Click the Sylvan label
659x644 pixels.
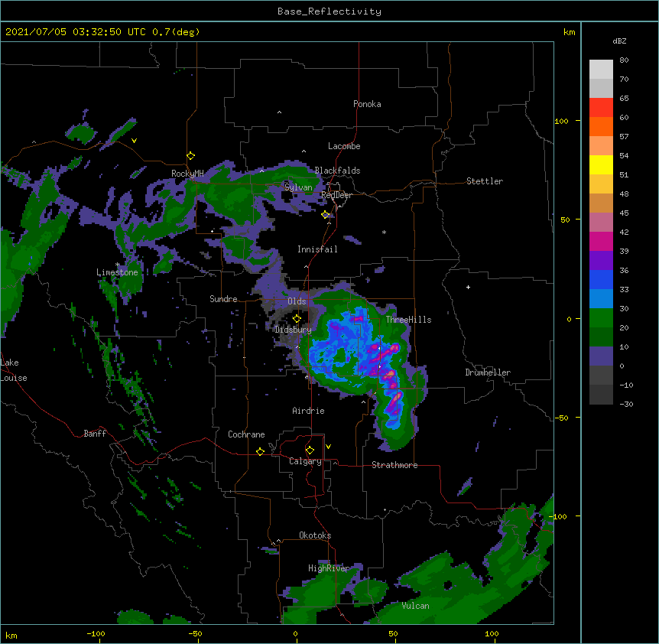pos(298,187)
